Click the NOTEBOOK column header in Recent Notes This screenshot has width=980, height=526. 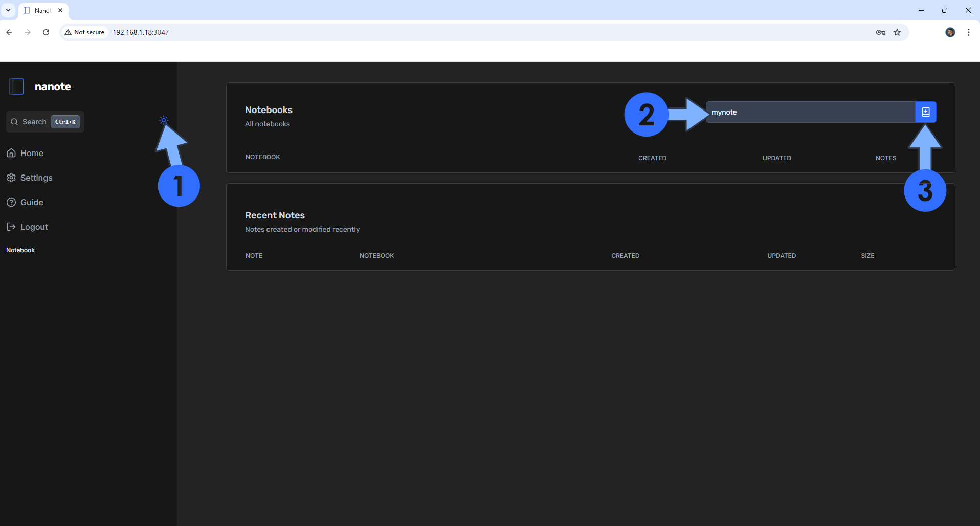377,256
